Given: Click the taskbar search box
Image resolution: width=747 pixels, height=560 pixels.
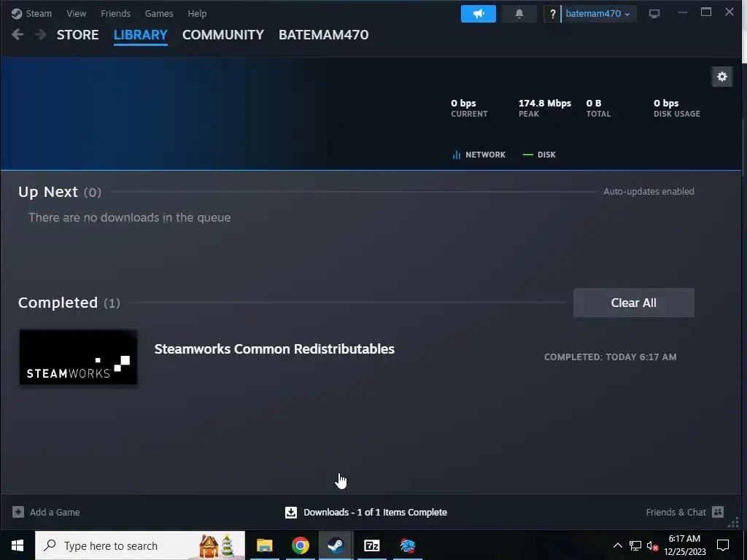Looking at the screenshot, I should click(140, 545).
